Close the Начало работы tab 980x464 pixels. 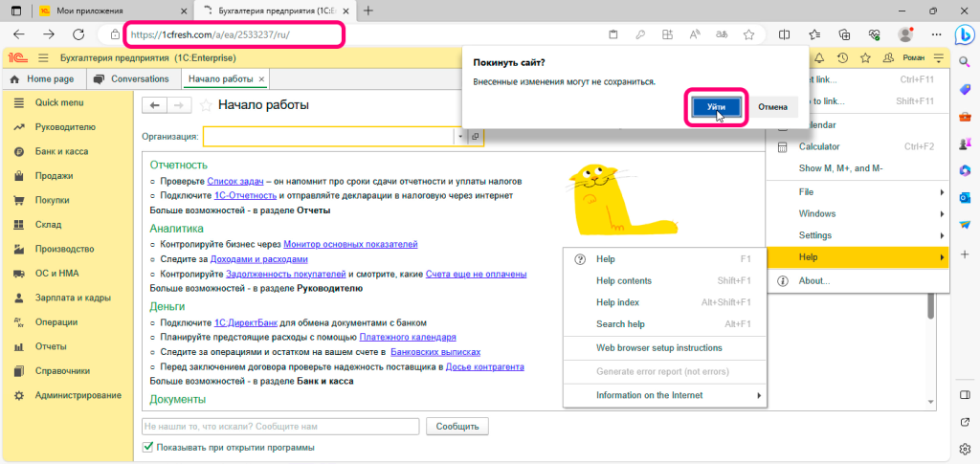pos(261,79)
